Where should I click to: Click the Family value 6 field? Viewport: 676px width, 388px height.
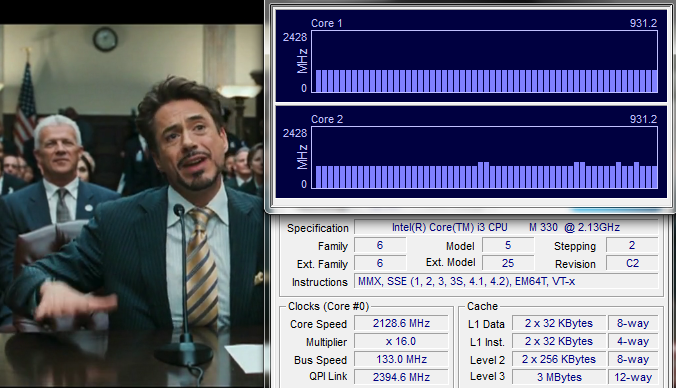380,245
